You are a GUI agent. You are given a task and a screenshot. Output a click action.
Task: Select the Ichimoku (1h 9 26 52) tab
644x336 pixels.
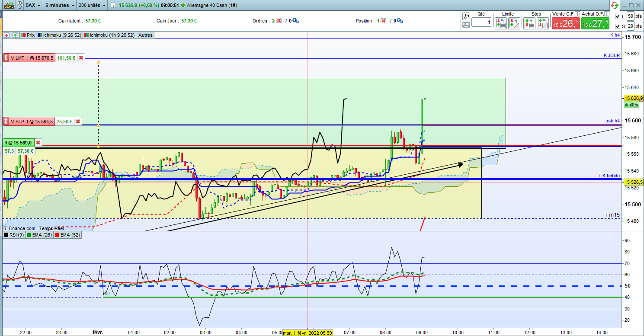pos(109,35)
